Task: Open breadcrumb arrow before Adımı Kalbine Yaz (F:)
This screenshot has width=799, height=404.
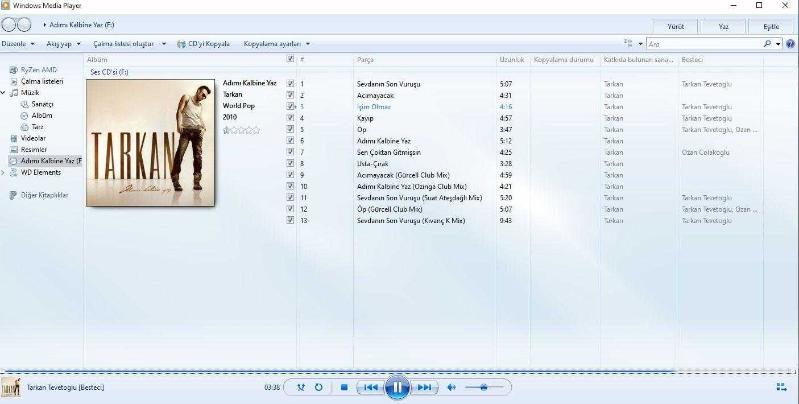Action: (45, 24)
